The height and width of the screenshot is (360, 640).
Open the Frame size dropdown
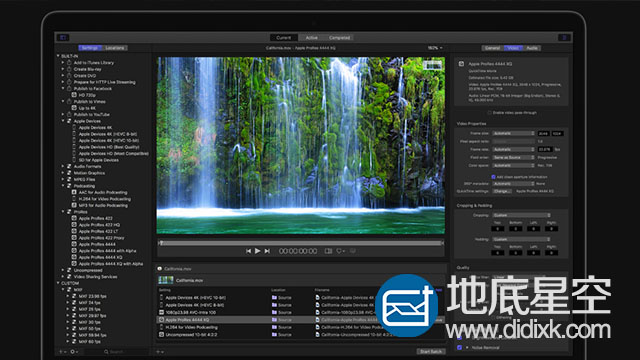[x=513, y=133]
